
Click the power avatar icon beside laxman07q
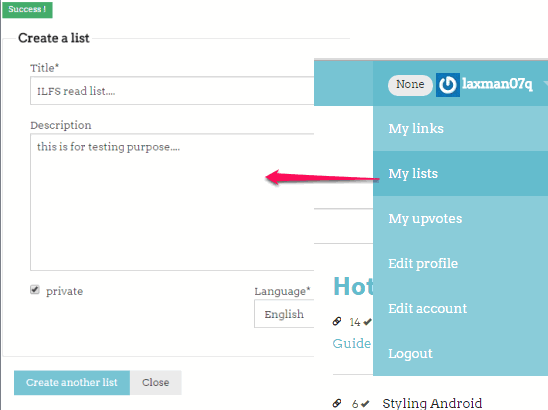coord(447,85)
